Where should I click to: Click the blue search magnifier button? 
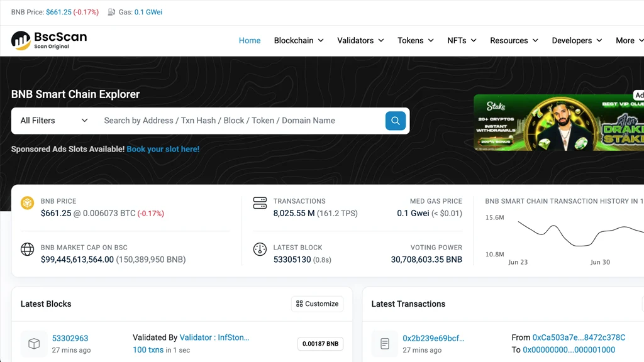(x=395, y=121)
